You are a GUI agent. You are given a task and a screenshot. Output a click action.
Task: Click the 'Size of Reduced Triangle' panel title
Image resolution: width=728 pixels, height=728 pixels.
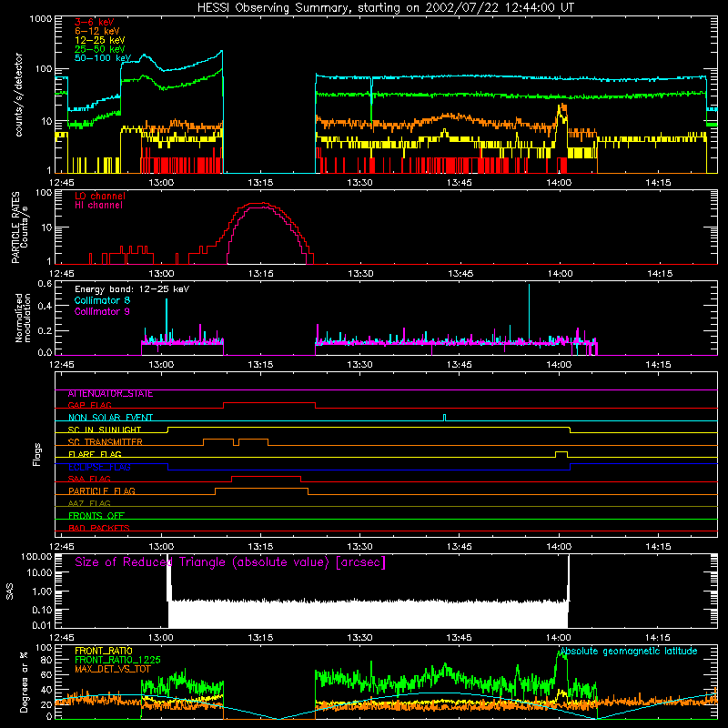tap(230, 562)
